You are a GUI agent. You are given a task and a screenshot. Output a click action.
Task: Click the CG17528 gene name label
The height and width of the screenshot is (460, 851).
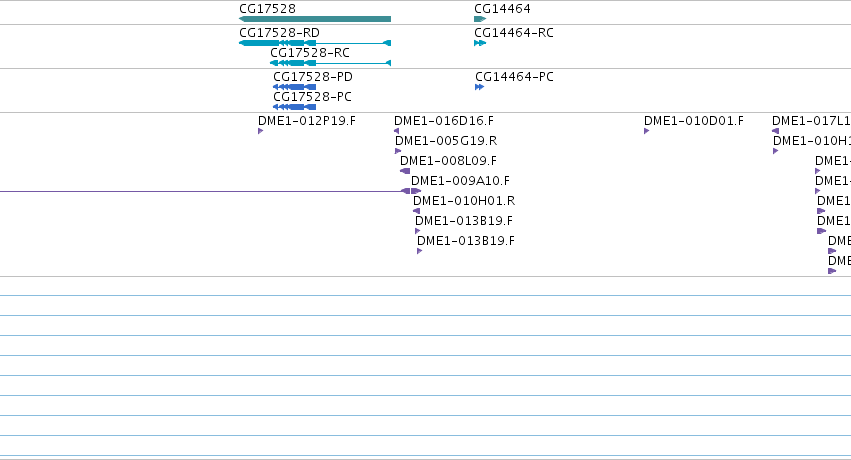(x=268, y=9)
